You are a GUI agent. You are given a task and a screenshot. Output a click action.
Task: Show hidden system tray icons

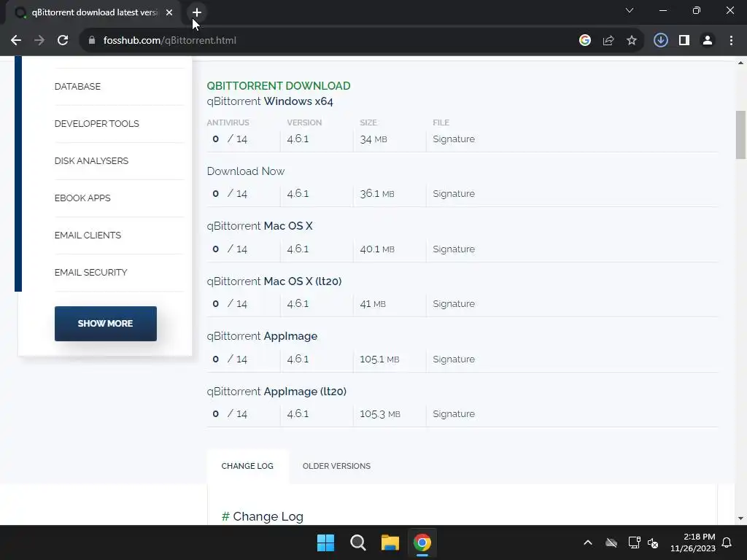[x=588, y=542]
